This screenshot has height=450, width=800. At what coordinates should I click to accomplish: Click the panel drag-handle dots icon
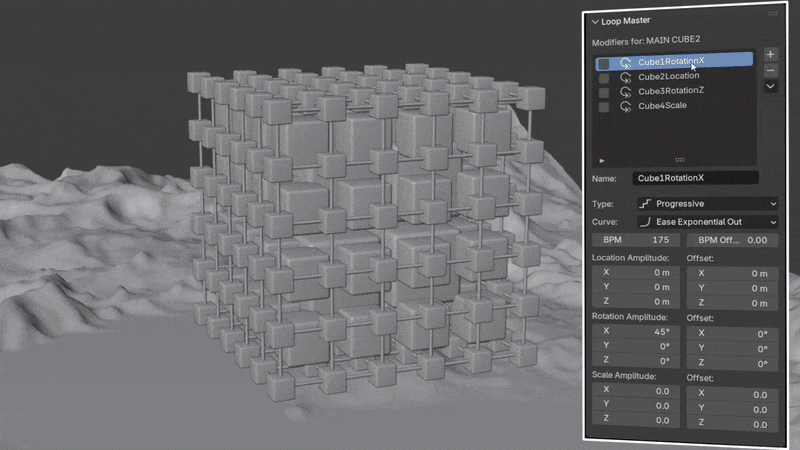click(x=773, y=13)
